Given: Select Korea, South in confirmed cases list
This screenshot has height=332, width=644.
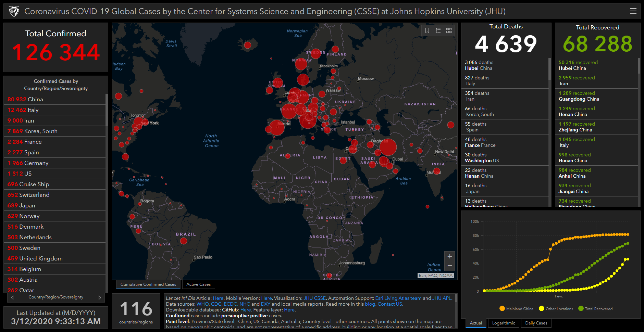Looking at the screenshot, I should (40, 131).
